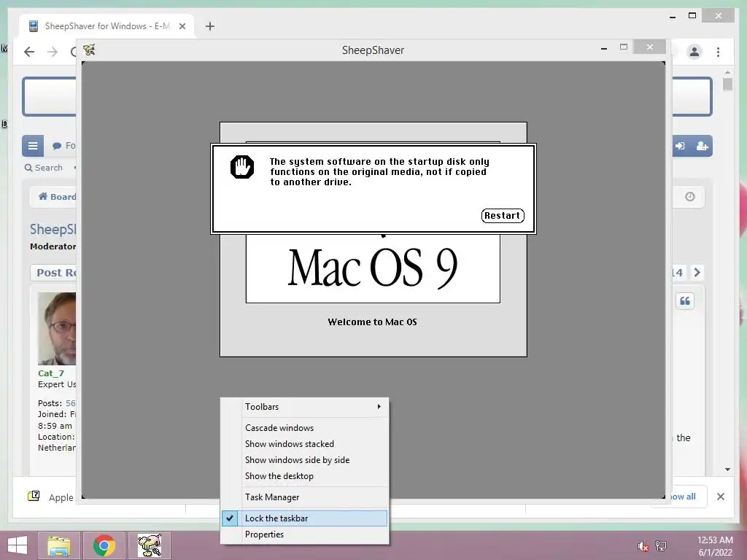Image resolution: width=747 pixels, height=560 pixels.
Task: Open the network tray icon
Action: point(661,546)
